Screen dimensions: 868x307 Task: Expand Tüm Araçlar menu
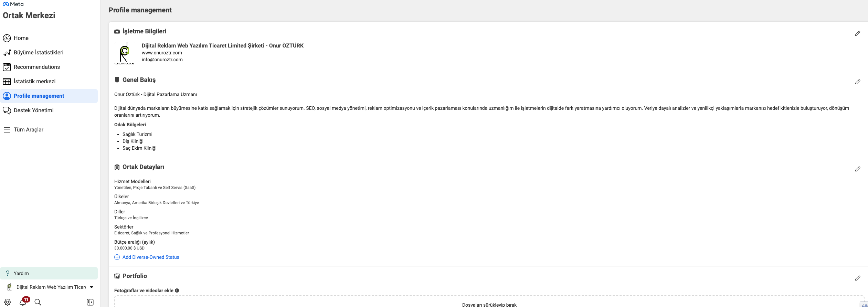coord(28,130)
